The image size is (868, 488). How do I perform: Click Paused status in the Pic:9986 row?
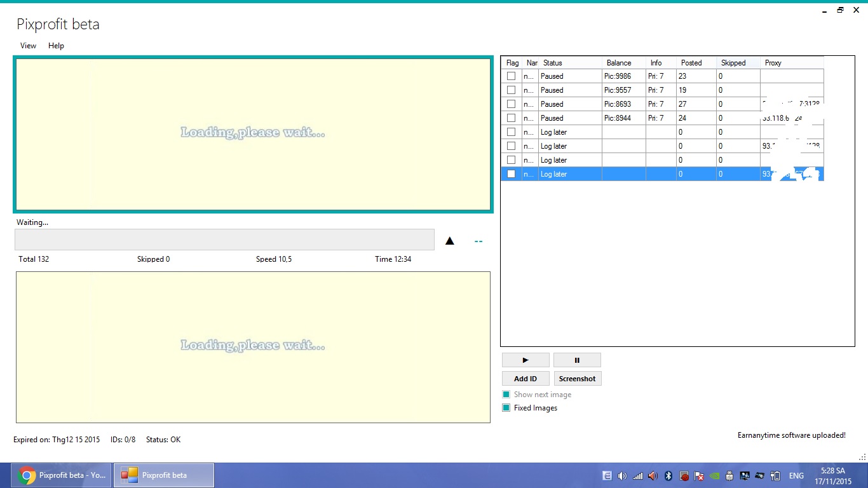tap(552, 76)
